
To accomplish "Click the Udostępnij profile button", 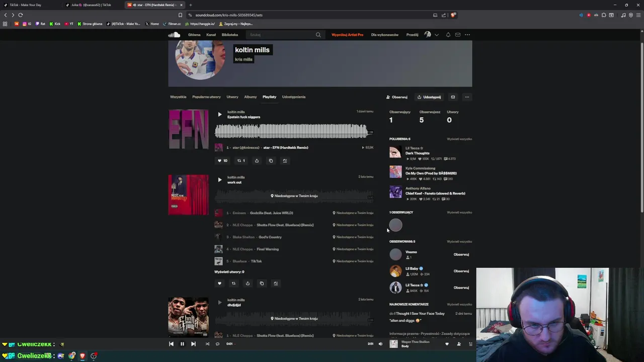I will (429, 97).
